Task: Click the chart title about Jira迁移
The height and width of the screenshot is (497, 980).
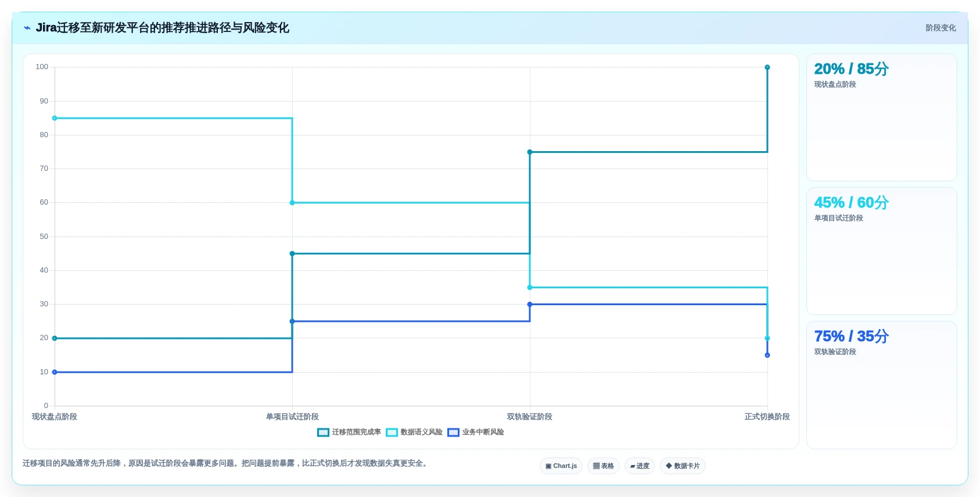Action: [163, 28]
